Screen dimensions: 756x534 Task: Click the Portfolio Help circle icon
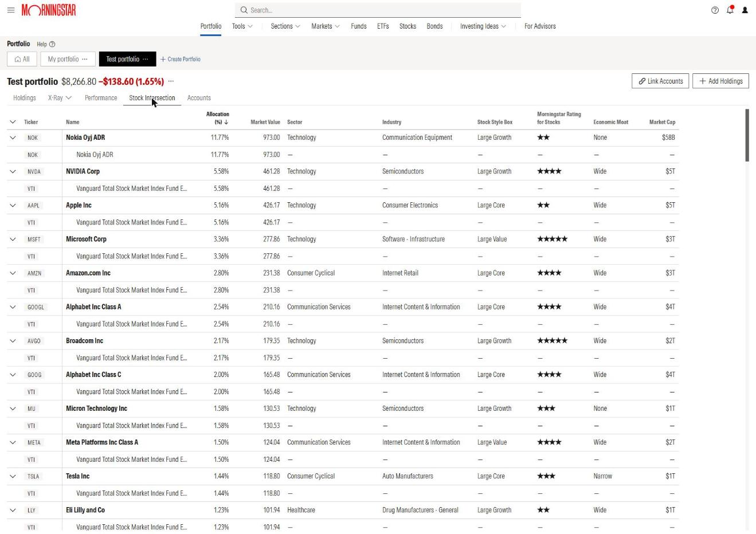[52, 44]
